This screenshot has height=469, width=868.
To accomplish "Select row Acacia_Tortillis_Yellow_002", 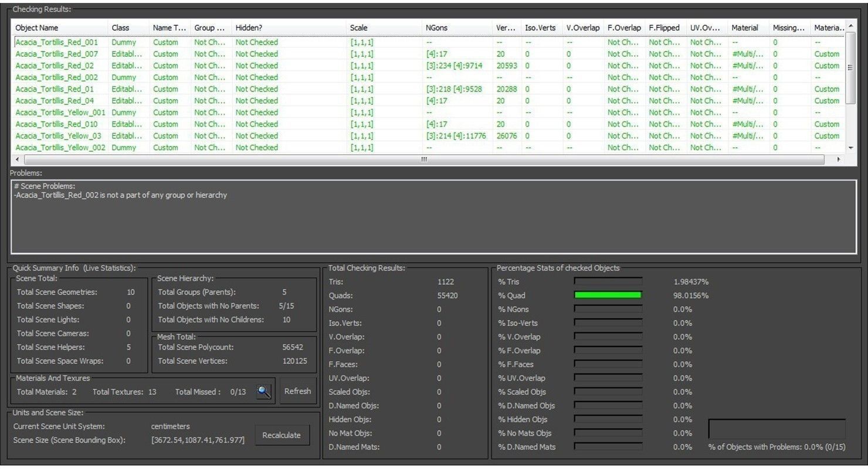I will [428, 148].
